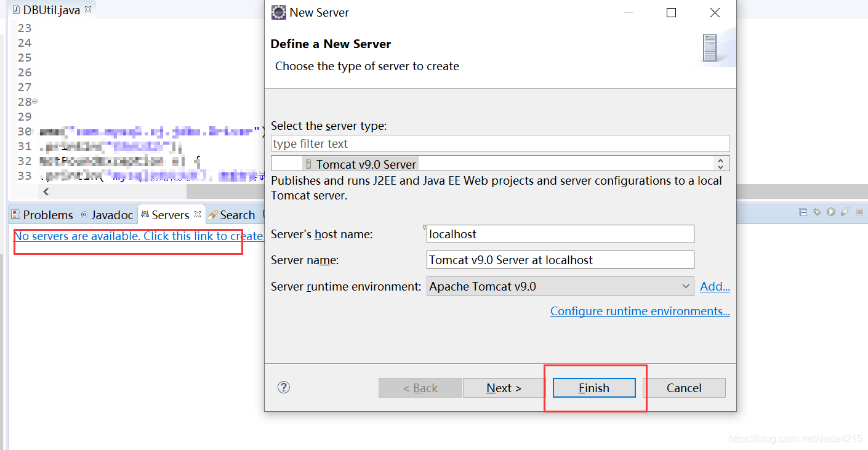Collapse all servers icon in Servers view

pos(803,212)
